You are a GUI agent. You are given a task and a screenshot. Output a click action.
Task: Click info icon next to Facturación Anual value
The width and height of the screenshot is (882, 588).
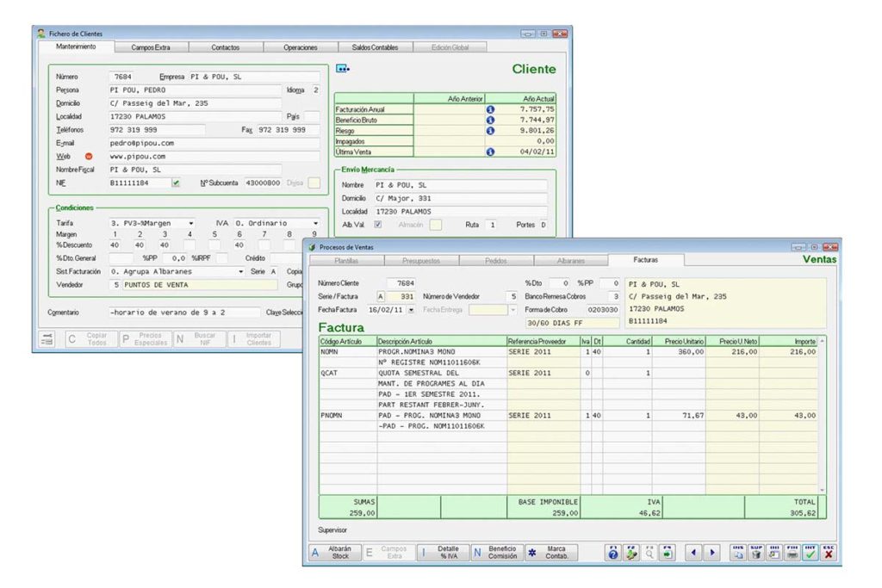tap(490, 109)
